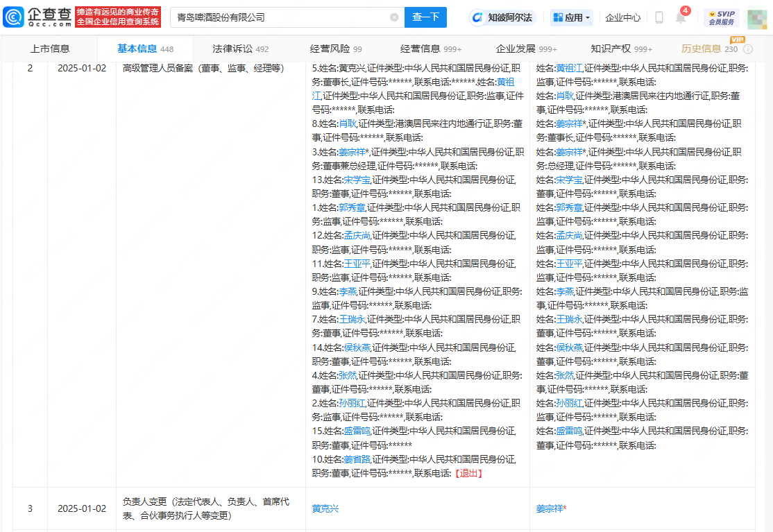Open 姜宗祥 总经理 link in right column
Image resolution: width=773 pixels, height=532 pixels.
[x=570, y=152]
